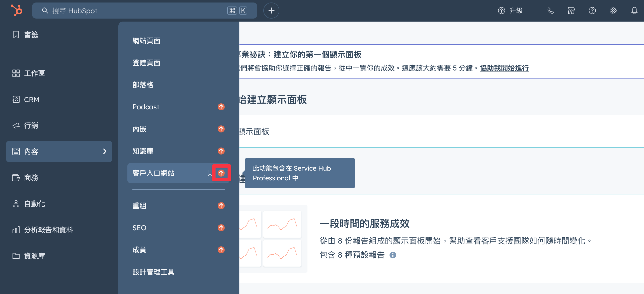Expand the 內容 menu chevron

tap(105, 151)
